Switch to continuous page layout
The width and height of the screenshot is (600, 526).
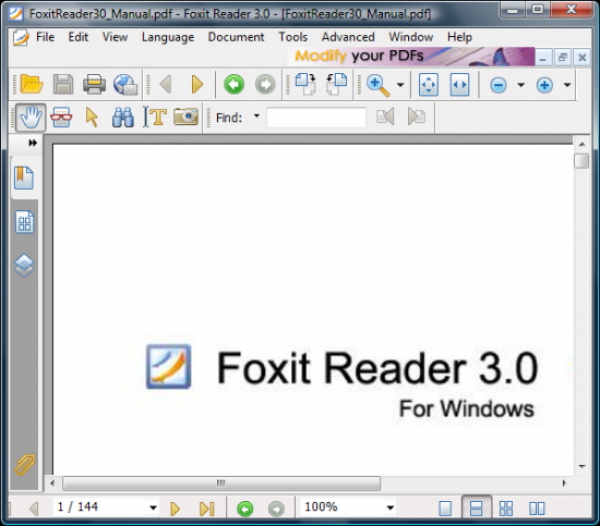(x=477, y=508)
